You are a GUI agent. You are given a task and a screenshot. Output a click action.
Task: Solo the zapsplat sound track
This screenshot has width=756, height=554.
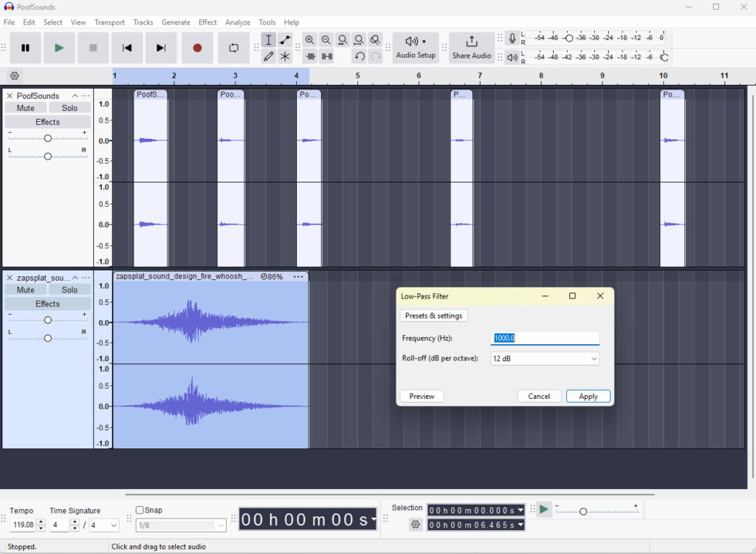(x=69, y=290)
